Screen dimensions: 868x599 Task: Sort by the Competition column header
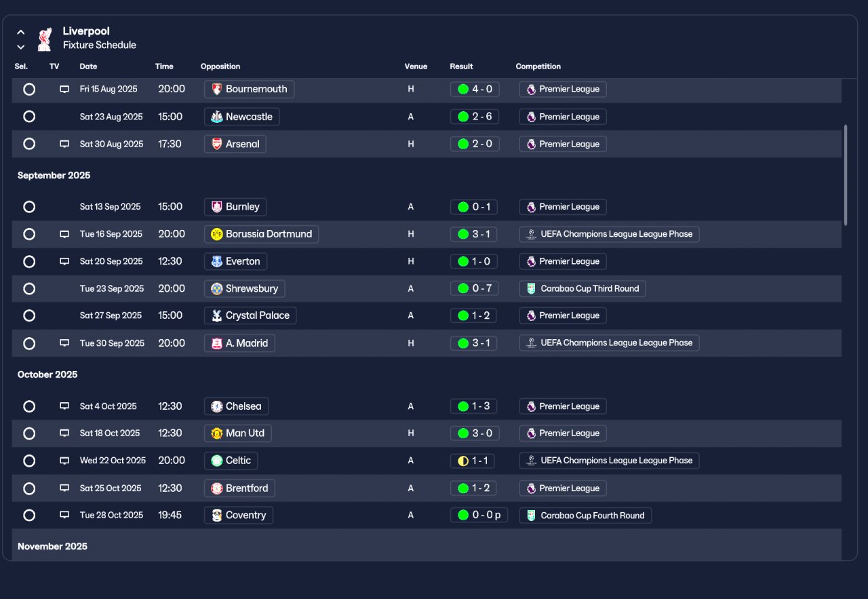click(538, 66)
